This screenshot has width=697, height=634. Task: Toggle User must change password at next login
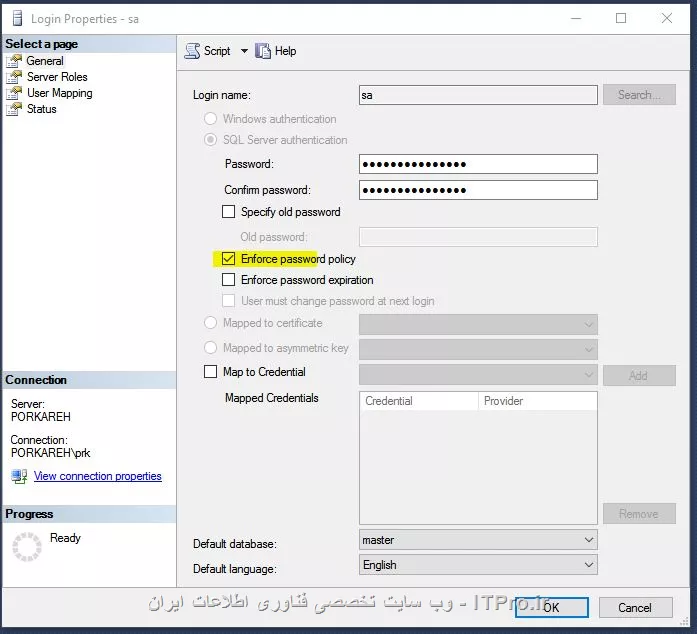228,301
